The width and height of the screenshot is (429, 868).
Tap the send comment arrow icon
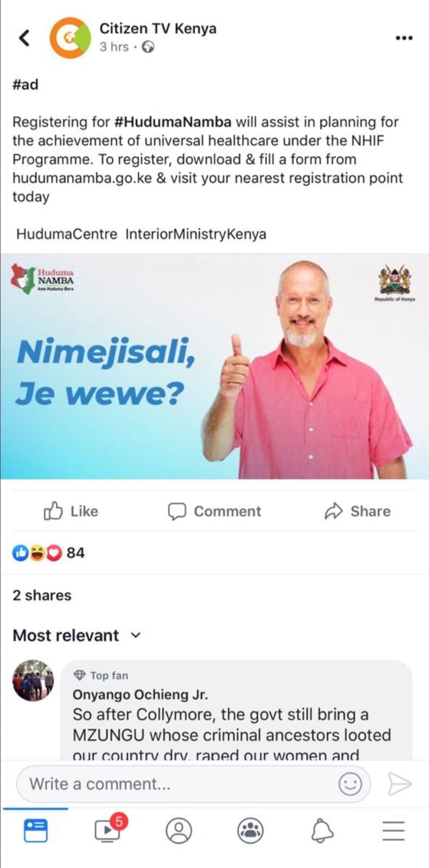pyautogui.click(x=400, y=783)
